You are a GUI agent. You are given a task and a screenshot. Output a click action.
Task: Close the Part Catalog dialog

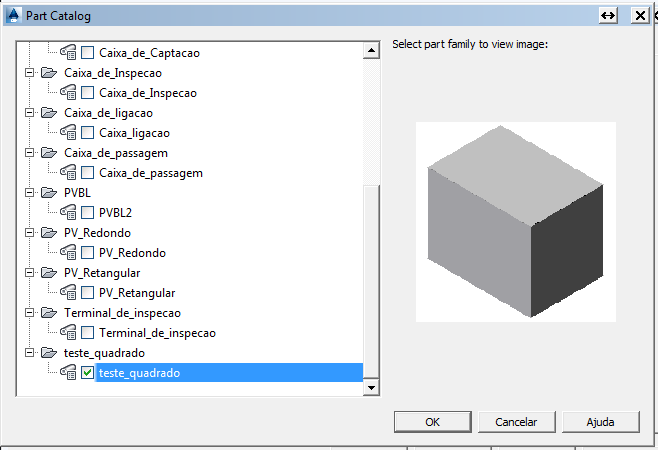640,16
